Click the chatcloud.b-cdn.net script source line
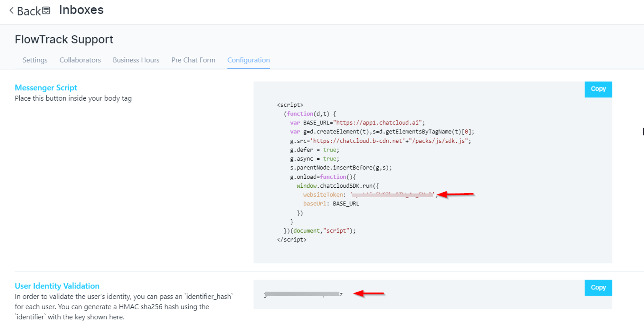This screenshot has width=644, height=327. pos(380,141)
